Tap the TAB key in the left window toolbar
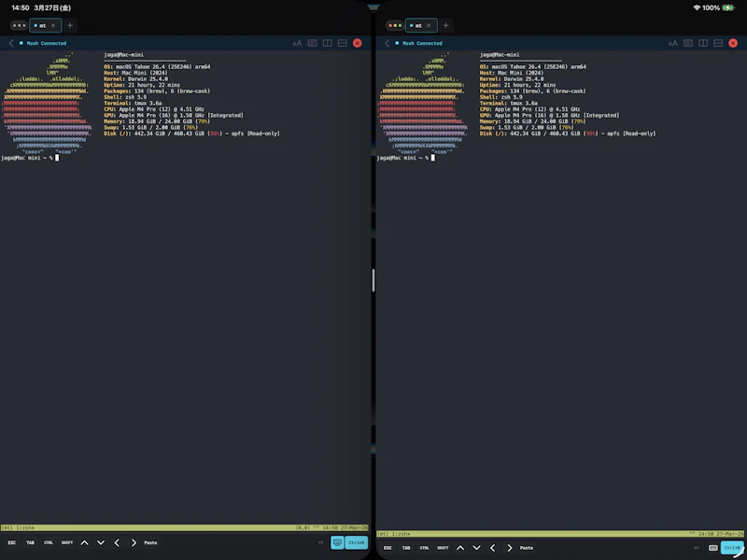The image size is (747, 560). coord(30,543)
